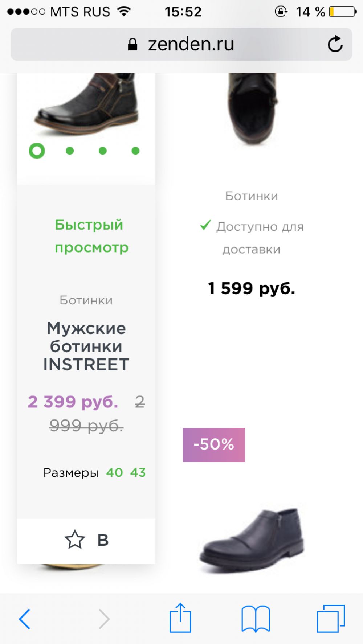This screenshot has height=644, width=363.
Task: Show open Safari tabs
Action: coord(331,619)
